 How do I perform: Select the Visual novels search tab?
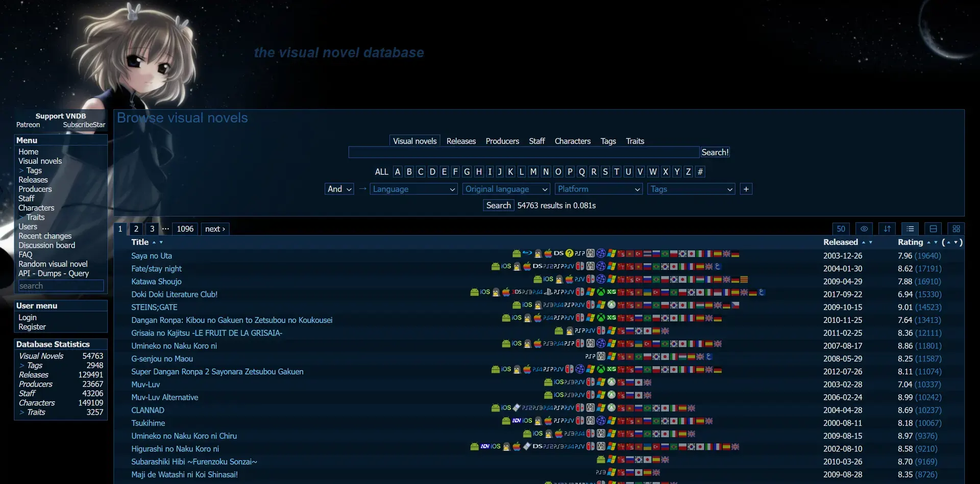tap(415, 141)
